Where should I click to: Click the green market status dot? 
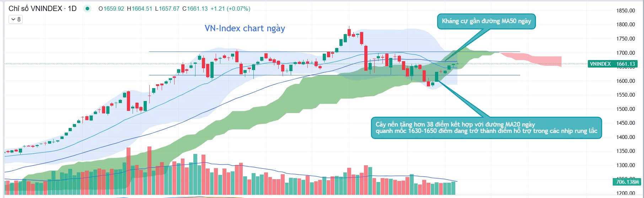[87, 9]
